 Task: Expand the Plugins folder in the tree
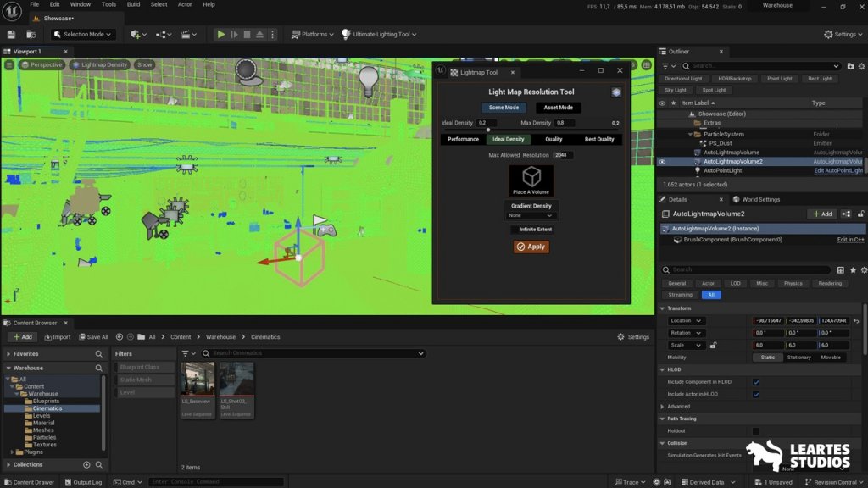12,452
